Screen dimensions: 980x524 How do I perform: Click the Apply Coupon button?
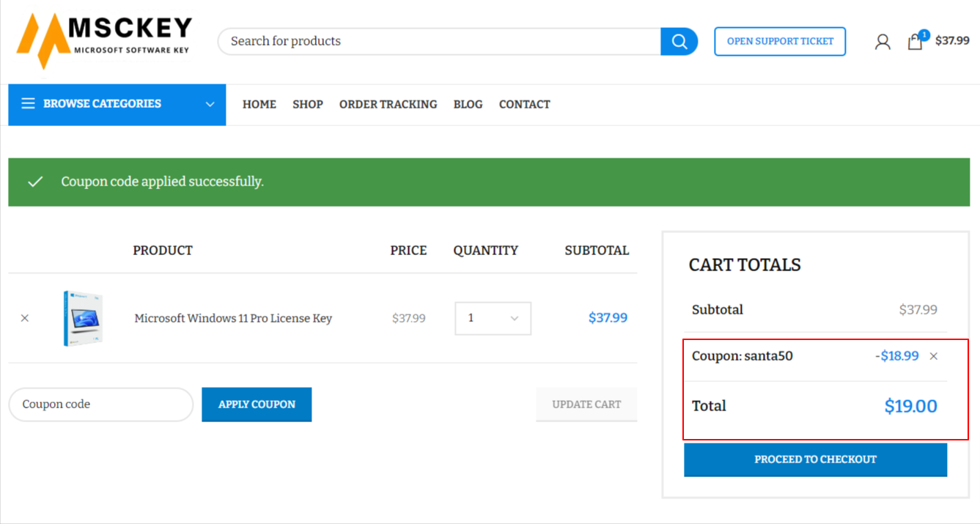click(x=257, y=405)
